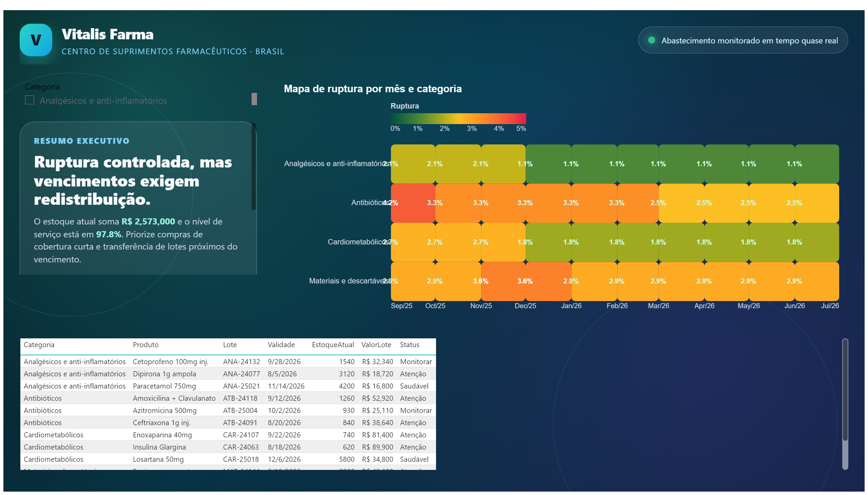Click the Produto column header

pos(145,345)
